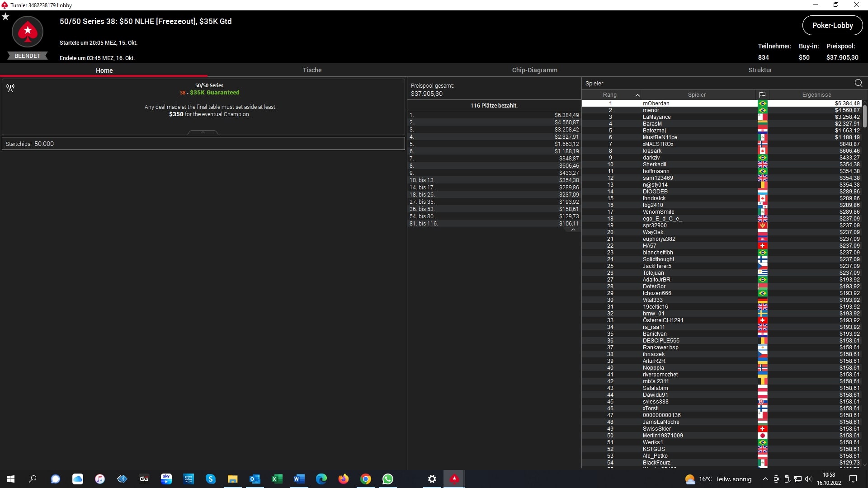This screenshot has width=868, height=488.
Task: Open Excel from the taskbar
Action: point(277,479)
